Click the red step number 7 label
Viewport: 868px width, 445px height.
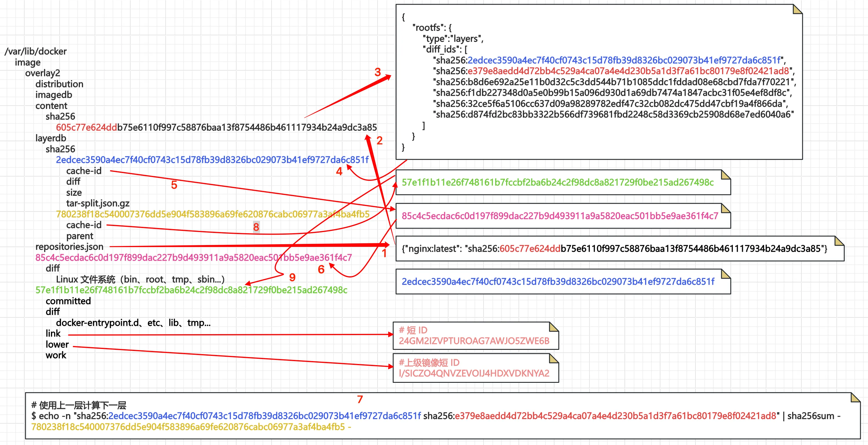click(360, 399)
